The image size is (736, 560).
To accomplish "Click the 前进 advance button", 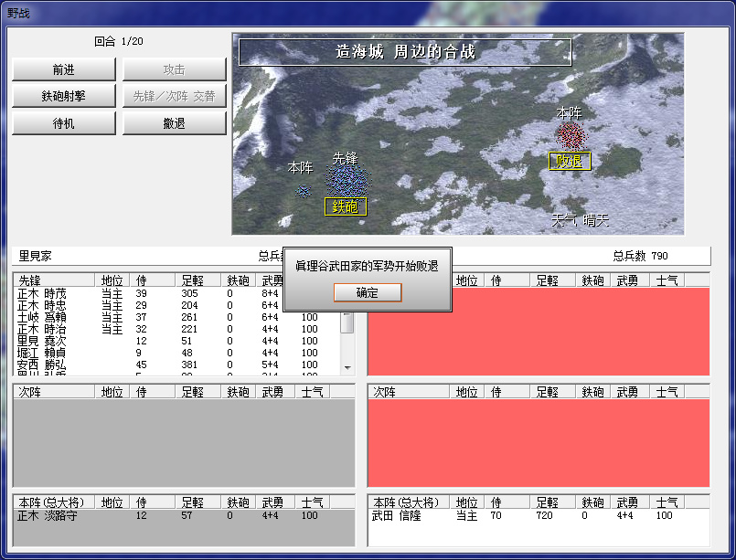I will (64, 69).
